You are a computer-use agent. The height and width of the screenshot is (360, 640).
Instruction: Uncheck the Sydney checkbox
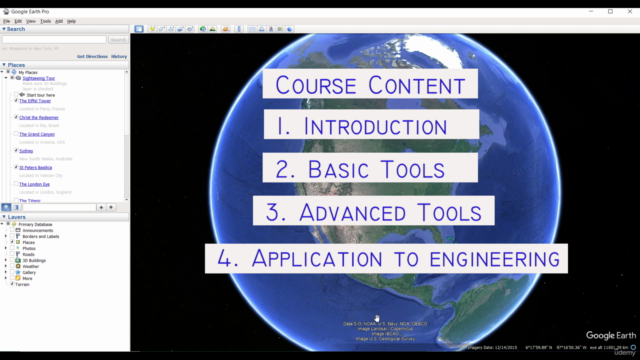click(16, 151)
